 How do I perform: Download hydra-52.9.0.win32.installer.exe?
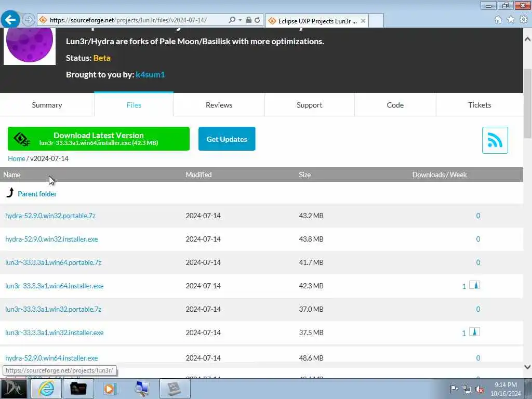point(51,239)
